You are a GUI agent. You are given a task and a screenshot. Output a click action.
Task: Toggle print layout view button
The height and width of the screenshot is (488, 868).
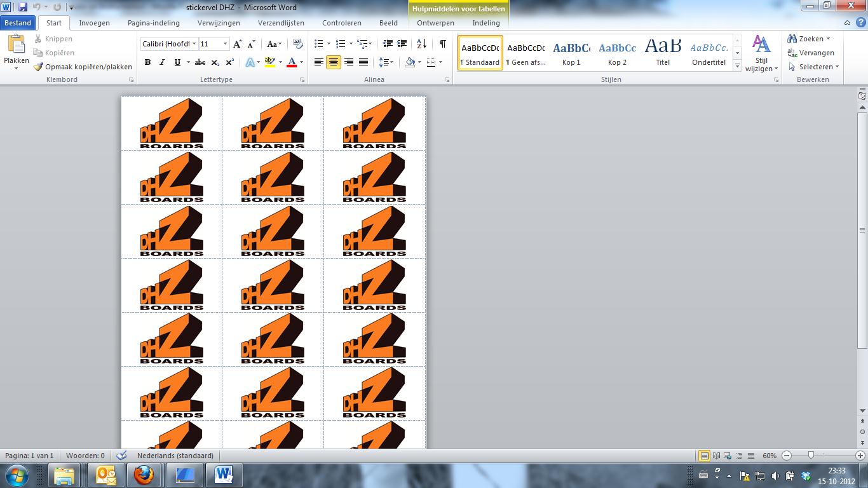[704, 456]
